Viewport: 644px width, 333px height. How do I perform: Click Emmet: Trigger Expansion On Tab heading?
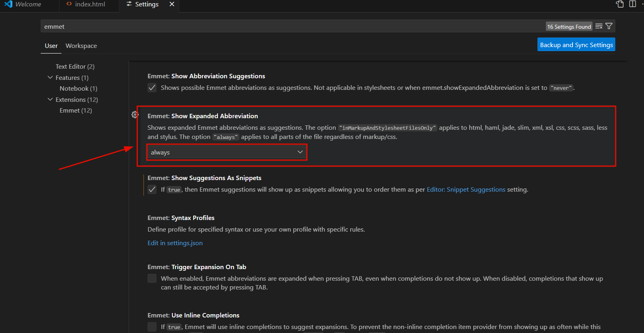[x=197, y=267]
